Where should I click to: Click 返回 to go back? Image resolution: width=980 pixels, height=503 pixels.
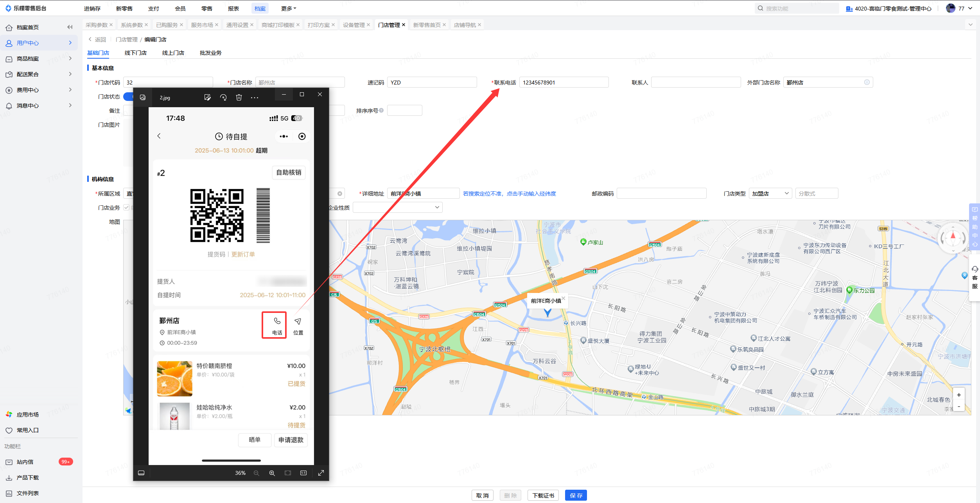[97, 40]
